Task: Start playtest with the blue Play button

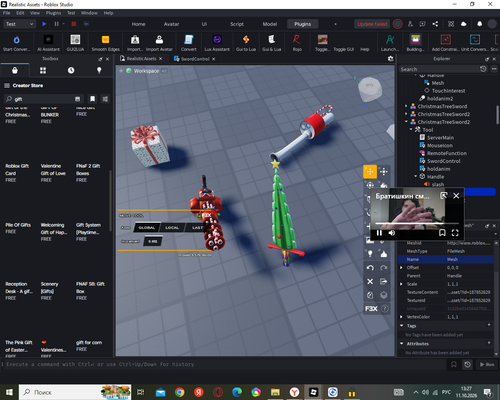Action: [44, 24]
